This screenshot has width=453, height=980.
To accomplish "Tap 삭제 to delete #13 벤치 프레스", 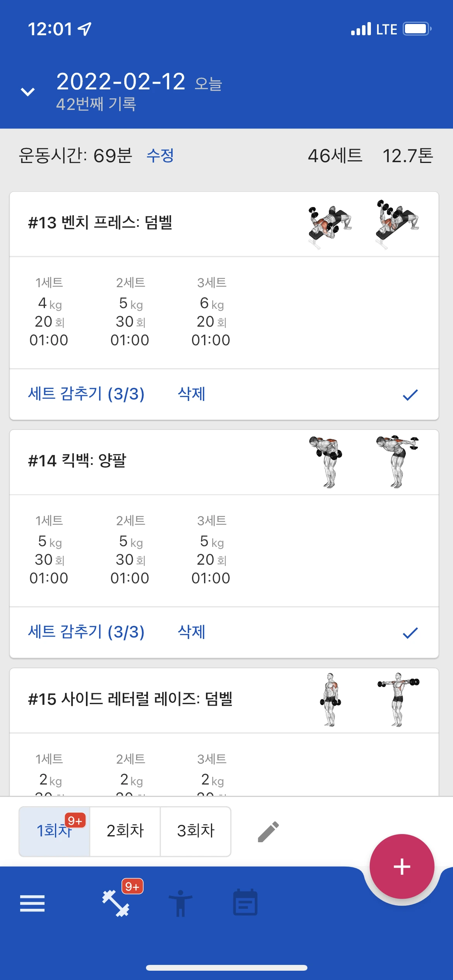I will 191,394.
